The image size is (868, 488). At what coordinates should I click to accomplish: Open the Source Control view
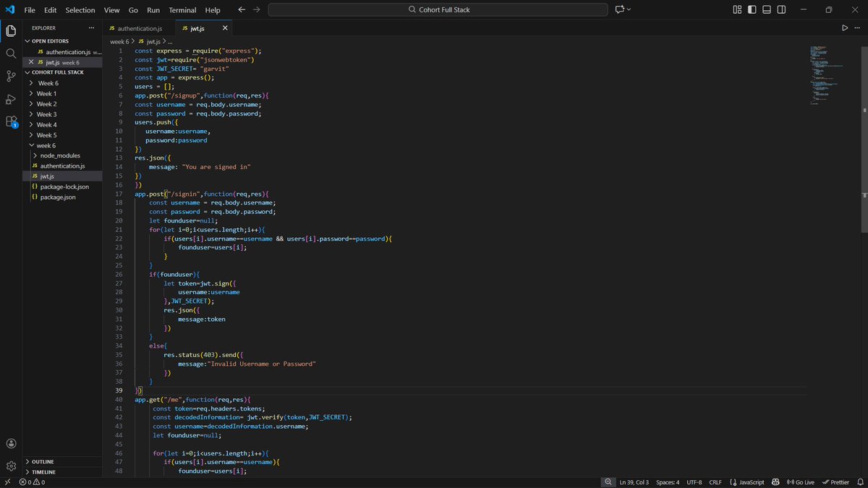tap(11, 76)
